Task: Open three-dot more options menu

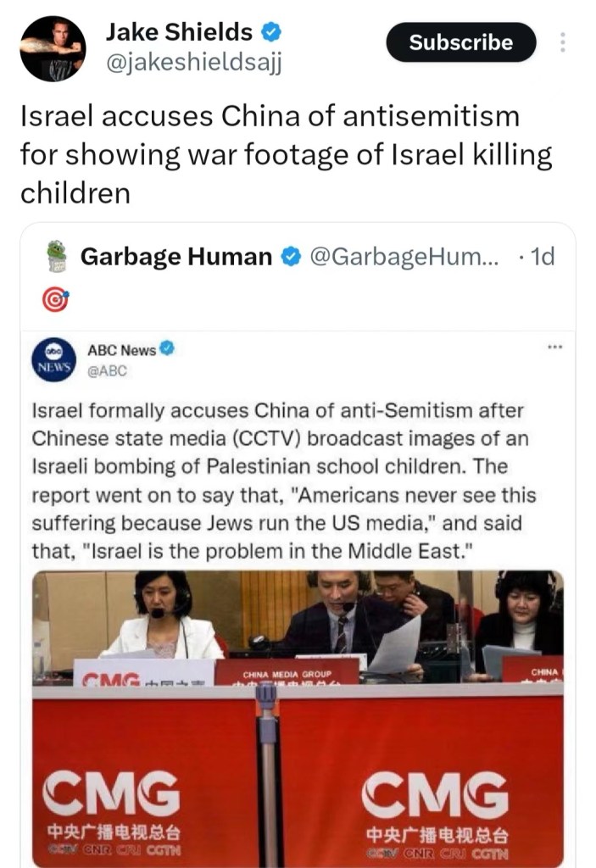Action: (x=563, y=42)
